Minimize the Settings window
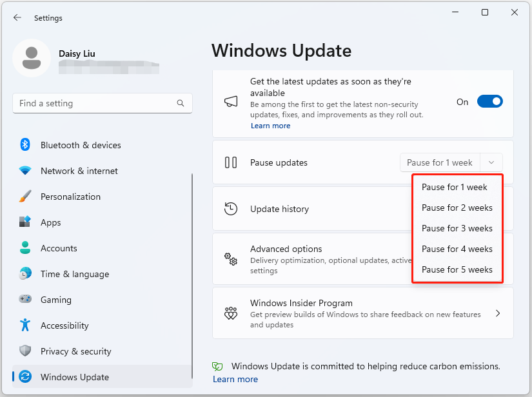Viewport: 532px width, 397px height. pyautogui.click(x=455, y=12)
